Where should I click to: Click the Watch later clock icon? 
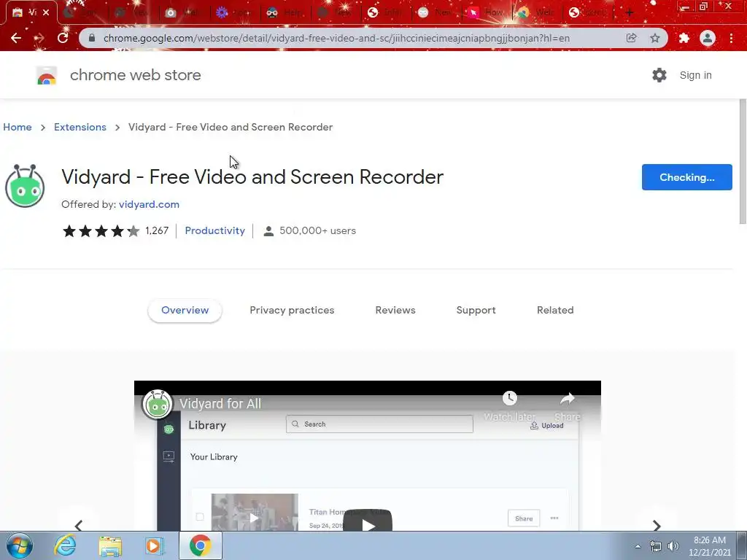coord(509,399)
